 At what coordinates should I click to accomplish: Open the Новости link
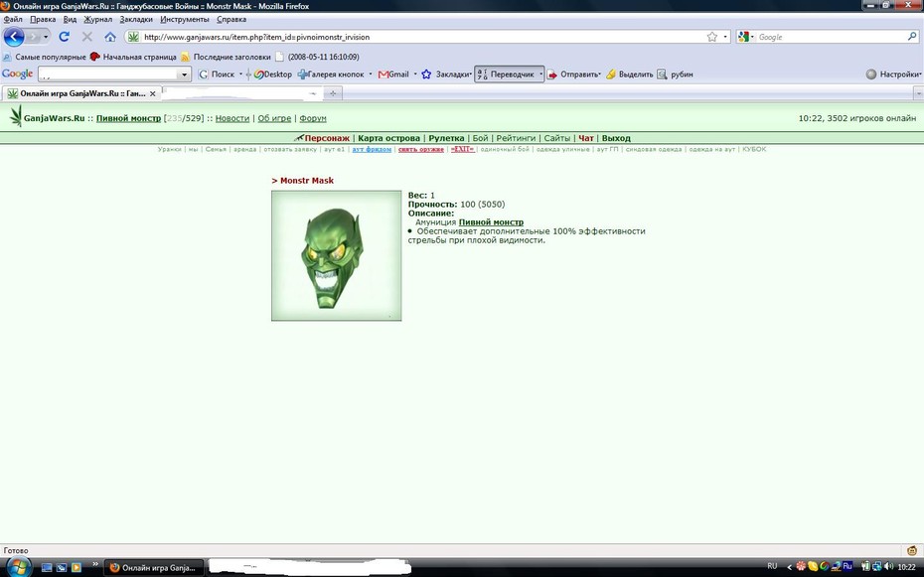tap(232, 118)
